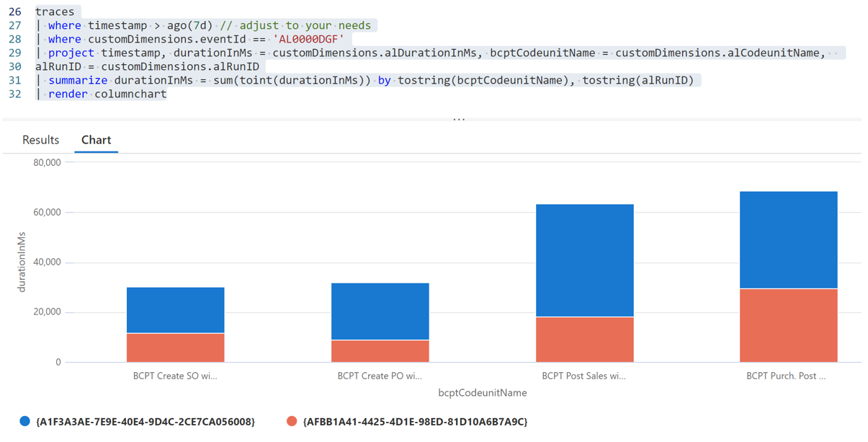Click the ellipsis splitter handle above tabs
The width and height of the screenshot is (868, 442).
point(459,119)
